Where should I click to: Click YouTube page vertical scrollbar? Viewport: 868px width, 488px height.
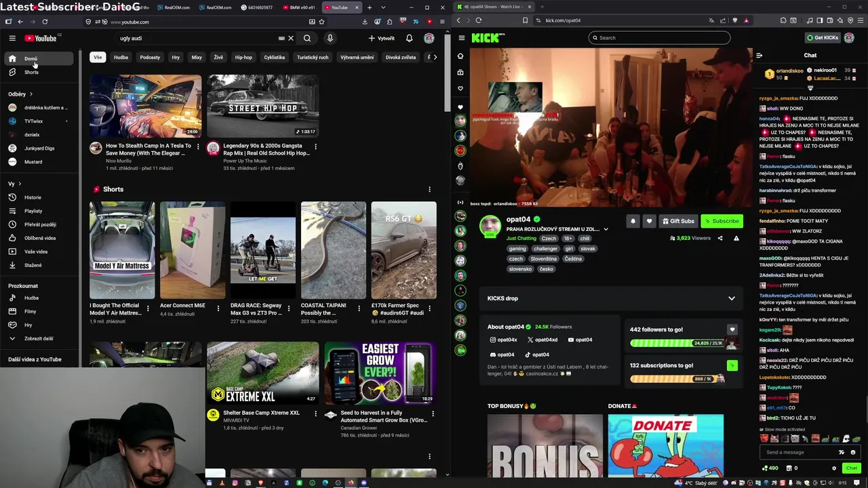447,75
